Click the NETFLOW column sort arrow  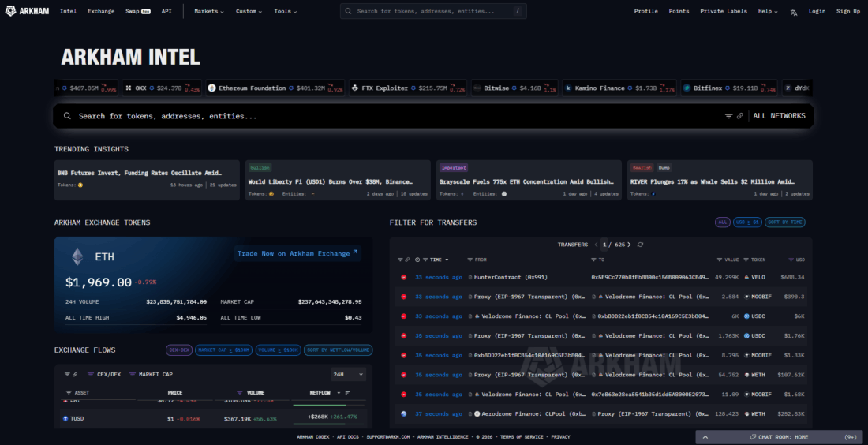tap(339, 393)
